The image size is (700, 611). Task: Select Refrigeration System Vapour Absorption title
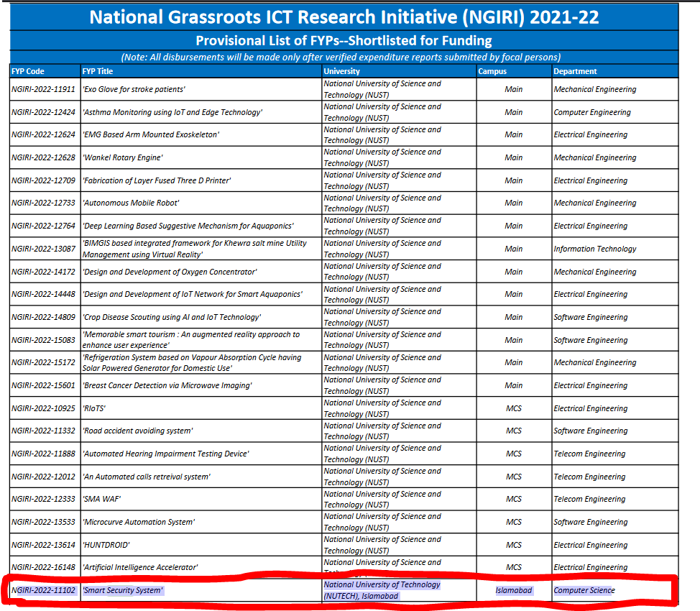coord(192,363)
